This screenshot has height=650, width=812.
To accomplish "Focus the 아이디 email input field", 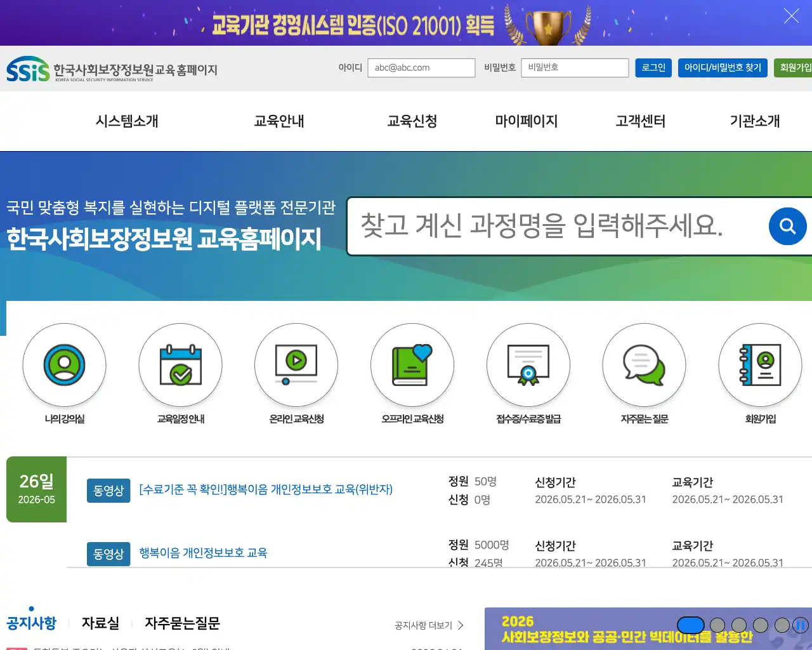I will click(x=421, y=68).
